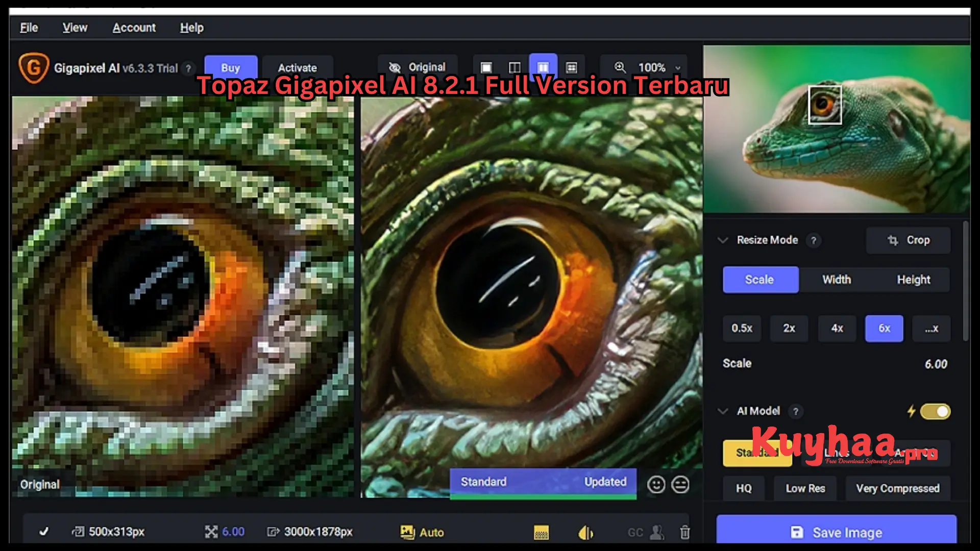
Task: Select the Very Compressed model option
Action: click(x=898, y=488)
